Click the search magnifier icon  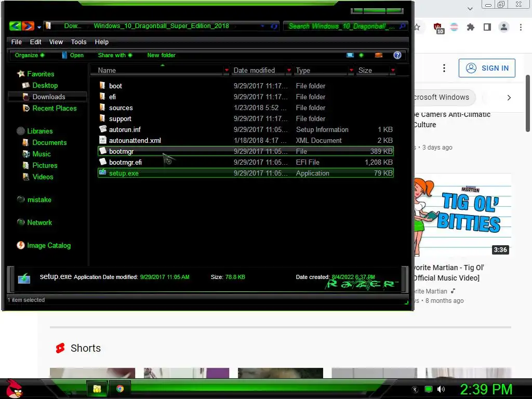403,26
